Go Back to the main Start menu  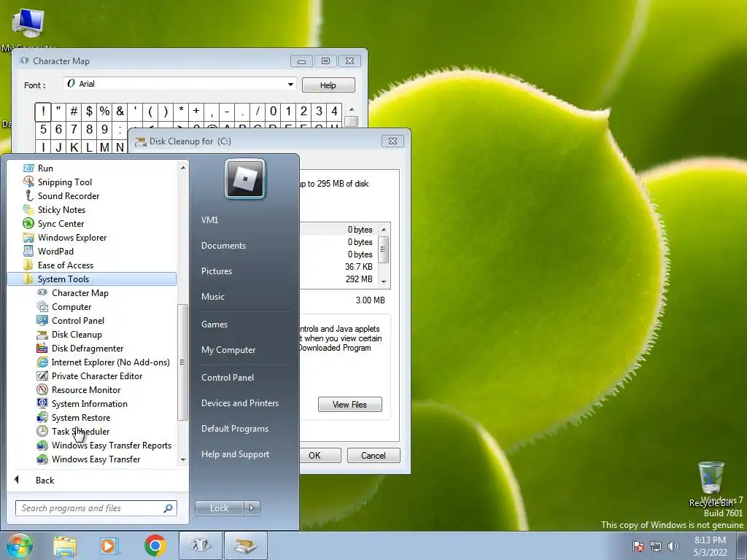[x=44, y=481]
